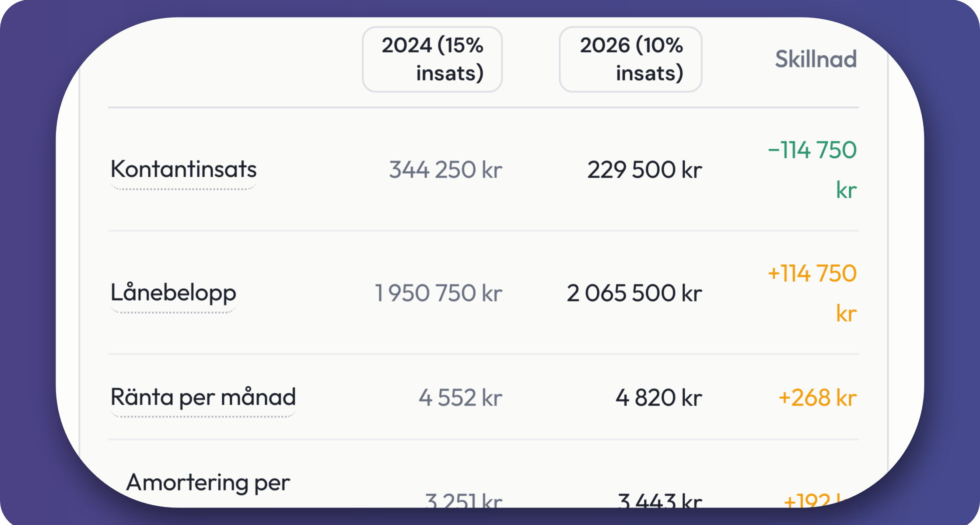Click the green −114 750 kr difference
Screen dimensions: 980x525
coord(812,170)
